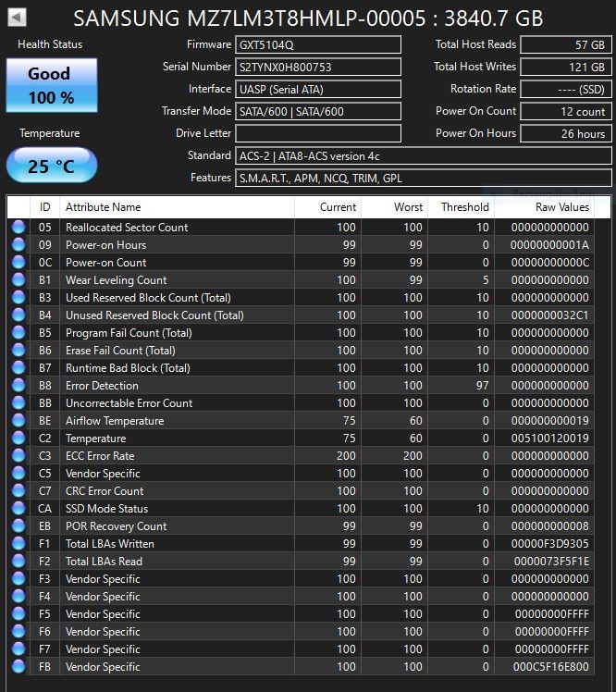
Task: Select the Error Detection threshold value 97
Action: [482, 385]
